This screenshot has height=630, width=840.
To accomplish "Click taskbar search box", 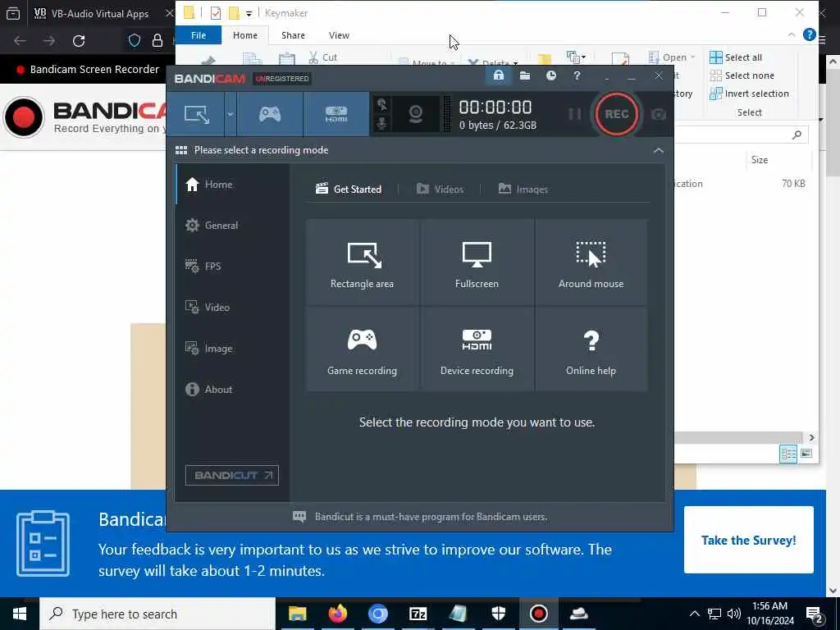I will (x=157, y=614).
